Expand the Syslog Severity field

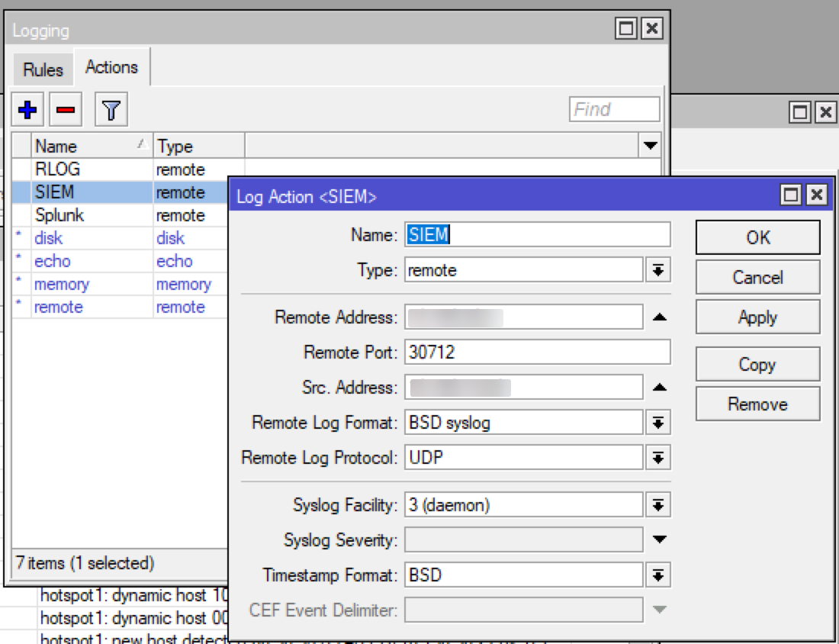click(x=660, y=539)
